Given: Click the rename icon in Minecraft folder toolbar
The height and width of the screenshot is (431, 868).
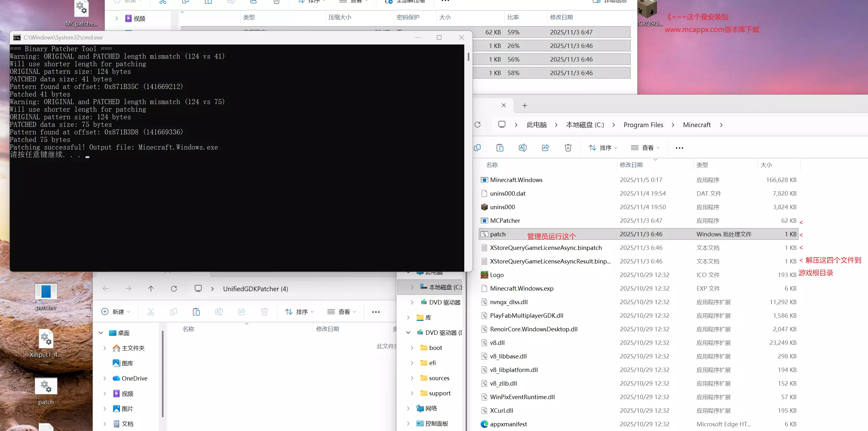Looking at the screenshot, I should [x=523, y=147].
